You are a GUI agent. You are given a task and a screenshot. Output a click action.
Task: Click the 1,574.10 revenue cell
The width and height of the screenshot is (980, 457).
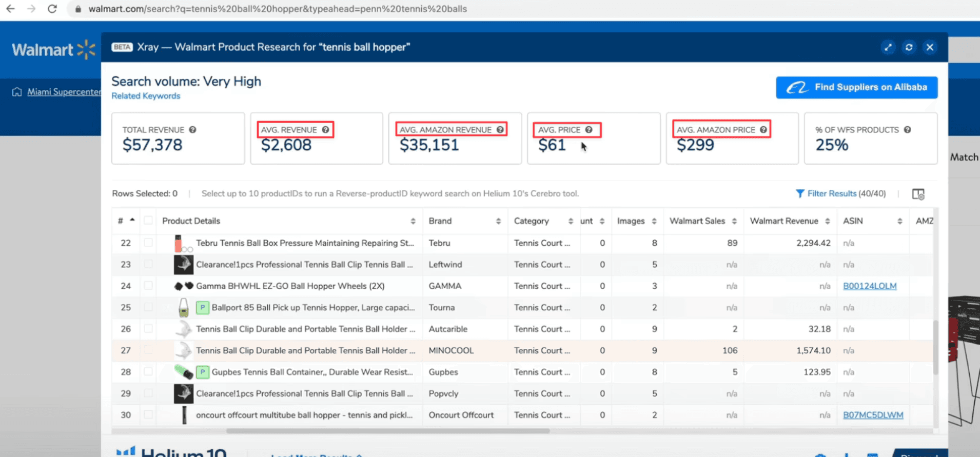tap(813, 350)
